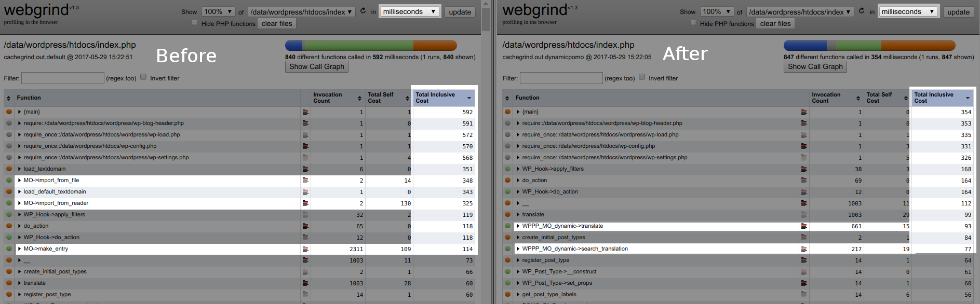The height and width of the screenshot is (304, 980).
Task: Click file icon of {main} row in After panel
Action: coord(804,112)
